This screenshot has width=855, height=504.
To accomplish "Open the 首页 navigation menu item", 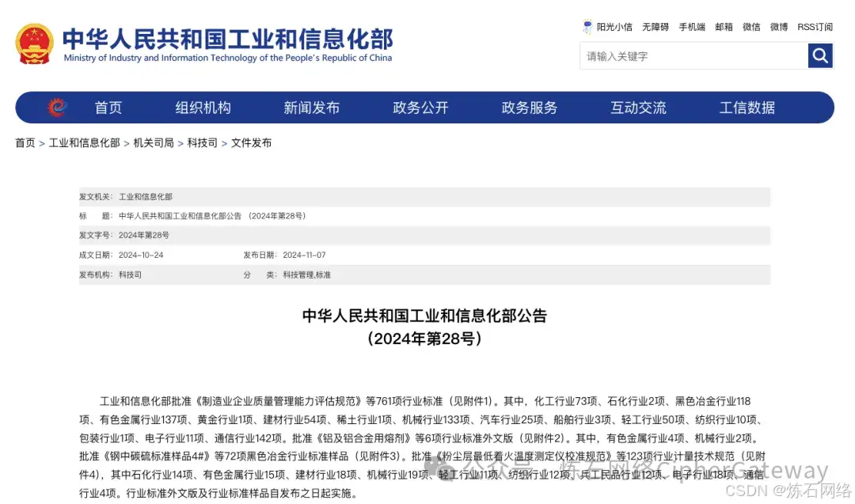I will click(x=108, y=108).
